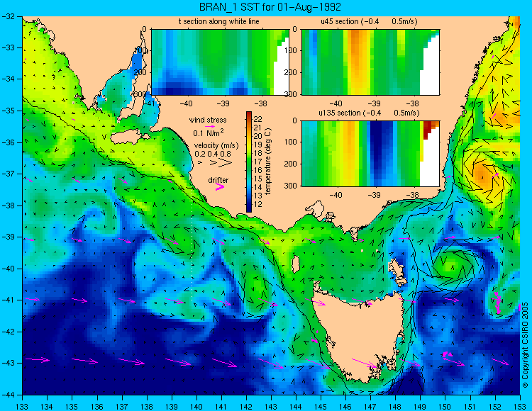Click the "12" colorbar tick label
The height and width of the screenshot is (411, 532).
[257, 204]
